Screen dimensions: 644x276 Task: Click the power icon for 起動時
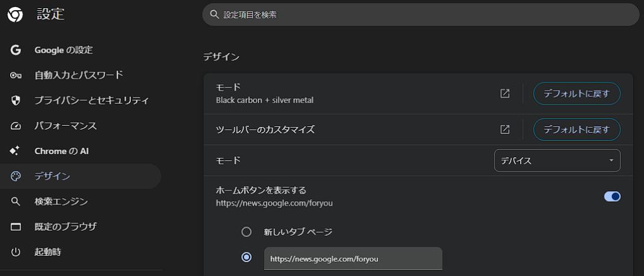pos(16,252)
